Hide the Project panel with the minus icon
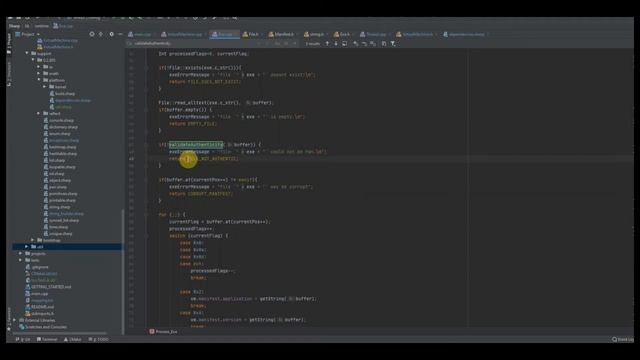This screenshot has width=640, height=360. click(120, 34)
